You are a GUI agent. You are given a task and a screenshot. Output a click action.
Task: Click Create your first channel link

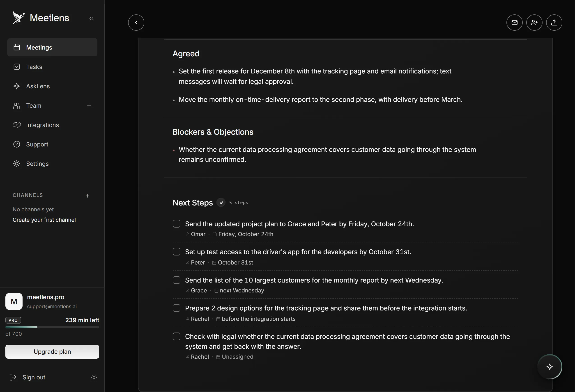[44, 220]
